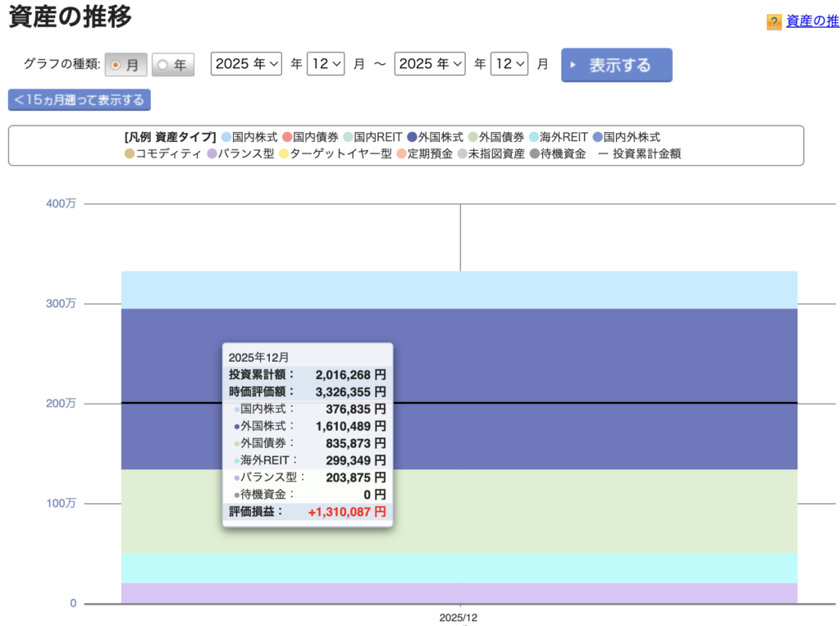This screenshot has height=626, width=840.
Task: Click the 海外REIT legend dot icon
Action: (x=534, y=138)
